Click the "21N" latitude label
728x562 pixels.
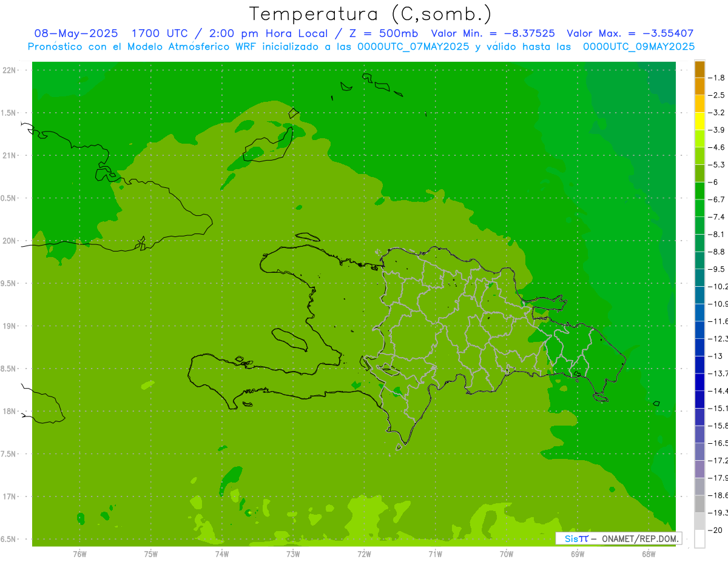click(x=10, y=155)
